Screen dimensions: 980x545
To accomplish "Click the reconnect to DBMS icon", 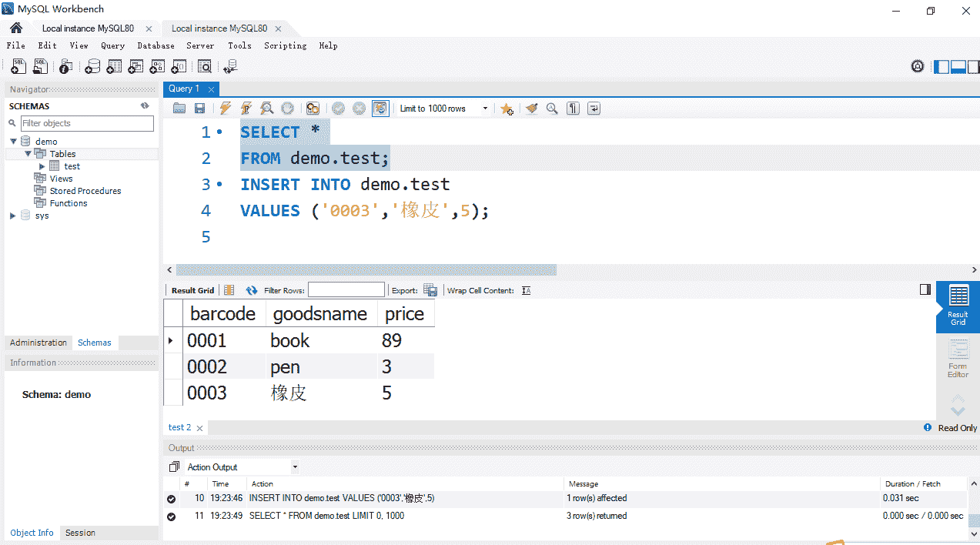I will pyautogui.click(x=229, y=67).
